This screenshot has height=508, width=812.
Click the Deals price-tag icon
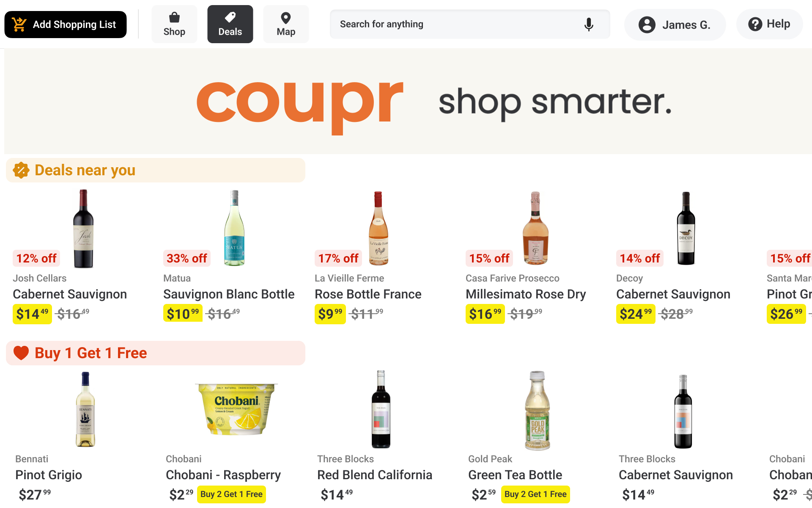tap(230, 18)
